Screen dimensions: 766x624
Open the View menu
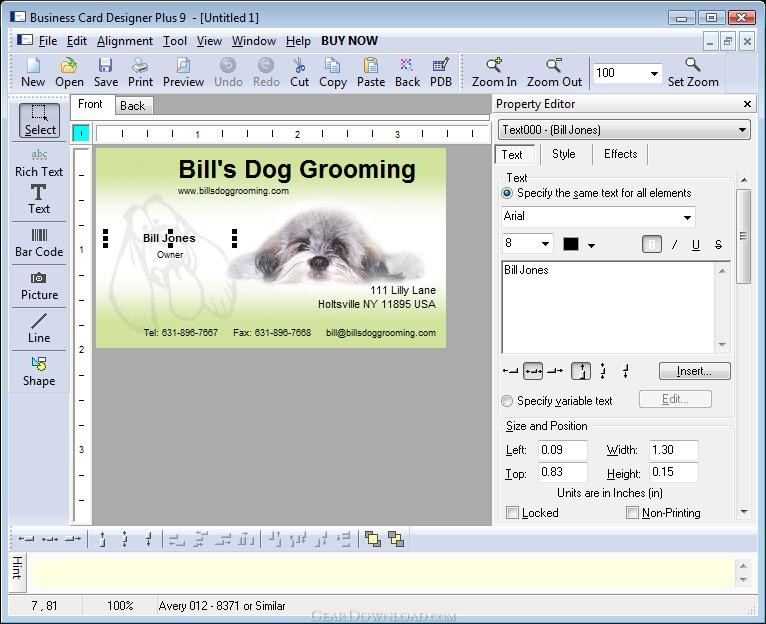click(x=209, y=41)
